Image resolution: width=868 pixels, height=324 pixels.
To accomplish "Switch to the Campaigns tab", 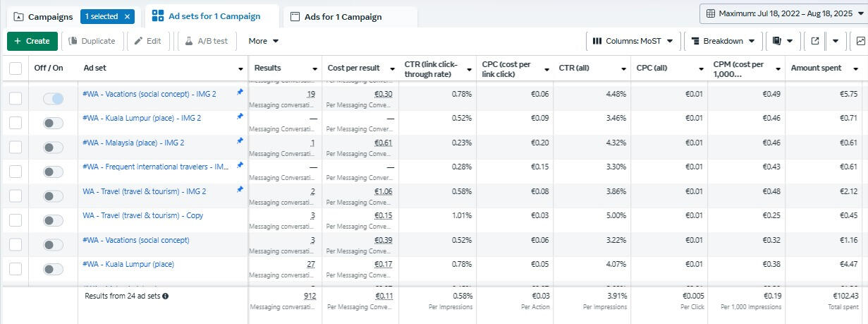I will tap(43, 17).
